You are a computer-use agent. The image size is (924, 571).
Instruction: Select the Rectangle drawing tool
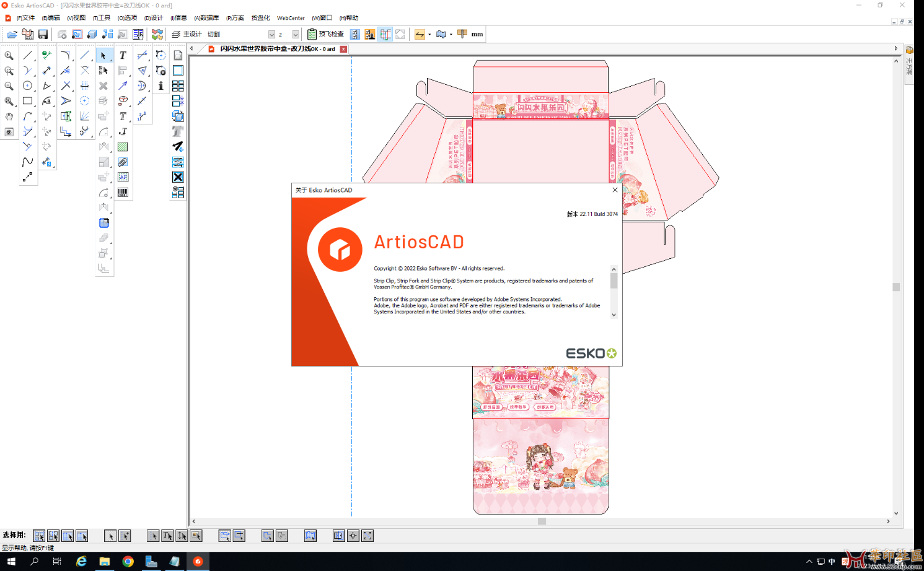(x=27, y=101)
